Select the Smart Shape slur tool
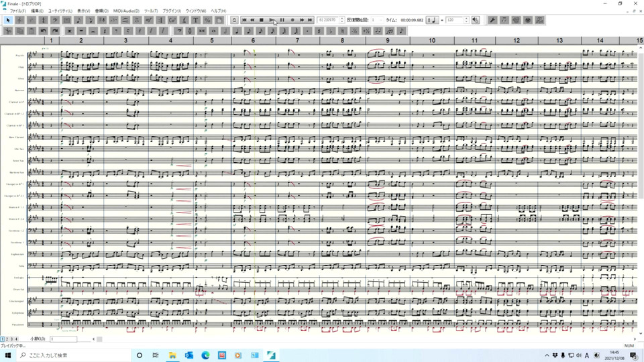Image resolution: width=644 pixels, height=362 pixels. 125,20
